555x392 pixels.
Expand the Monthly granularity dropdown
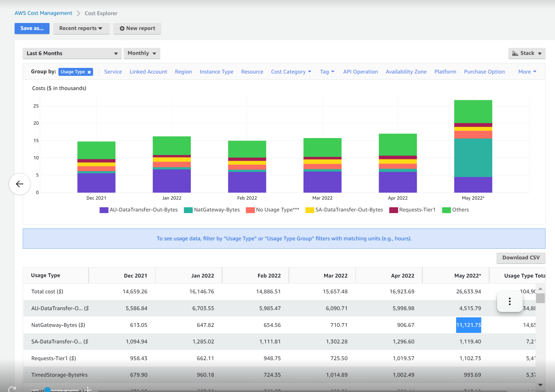click(x=142, y=53)
